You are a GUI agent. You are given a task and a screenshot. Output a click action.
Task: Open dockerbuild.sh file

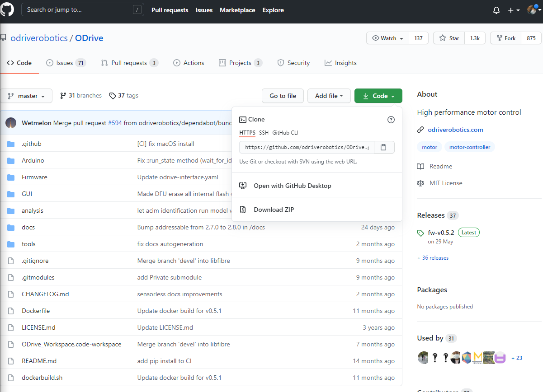(x=42, y=378)
